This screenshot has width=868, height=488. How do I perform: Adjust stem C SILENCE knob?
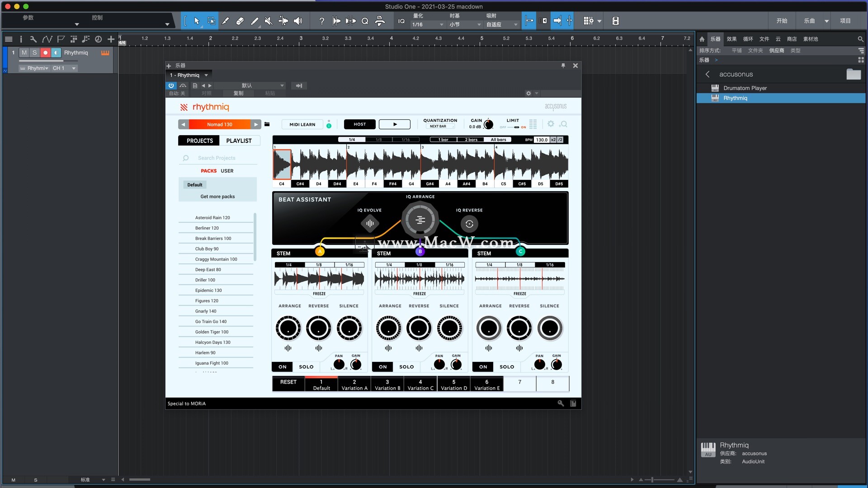click(550, 328)
